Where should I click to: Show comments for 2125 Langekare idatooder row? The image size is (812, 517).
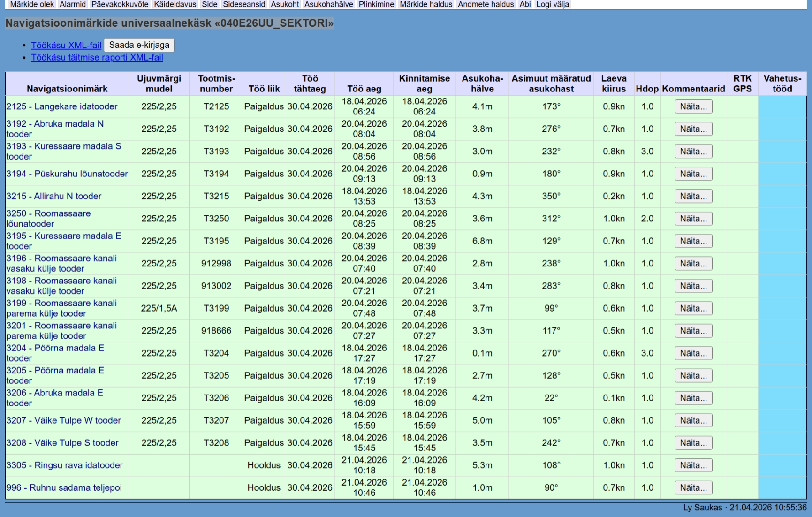coord(693,106)
